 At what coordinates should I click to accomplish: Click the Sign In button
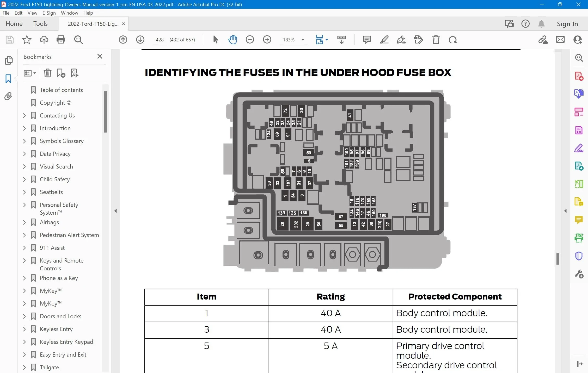[x=567, y=24]
